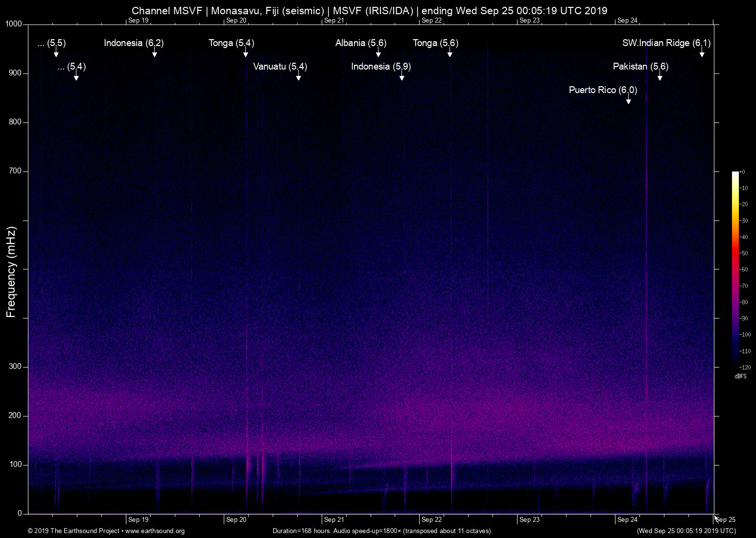756x538 pixels.
Task: Click the '800' frequency axis value
Action: 16,122
